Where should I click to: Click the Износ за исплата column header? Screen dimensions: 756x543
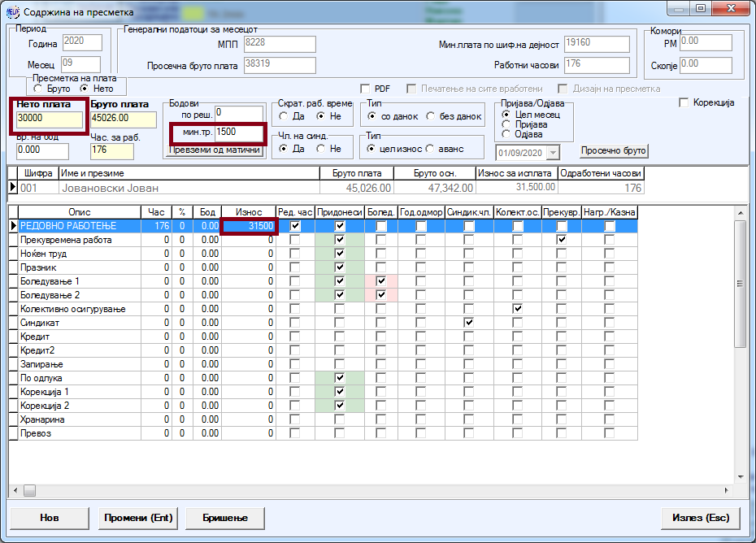[x=517, y=173]
